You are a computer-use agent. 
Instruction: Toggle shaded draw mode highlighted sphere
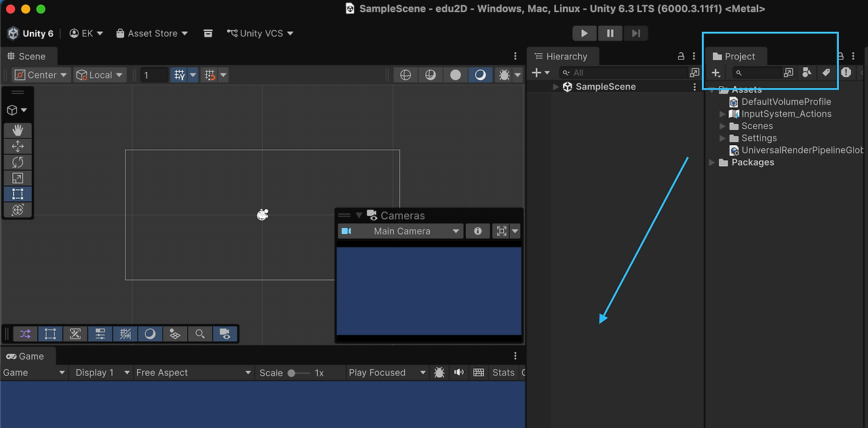pos(480,75)
